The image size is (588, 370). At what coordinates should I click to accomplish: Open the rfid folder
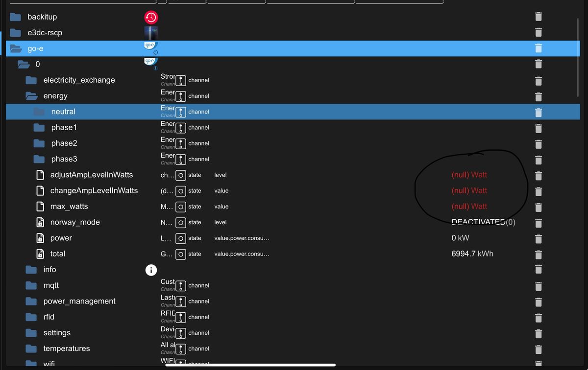click(31, 317)
